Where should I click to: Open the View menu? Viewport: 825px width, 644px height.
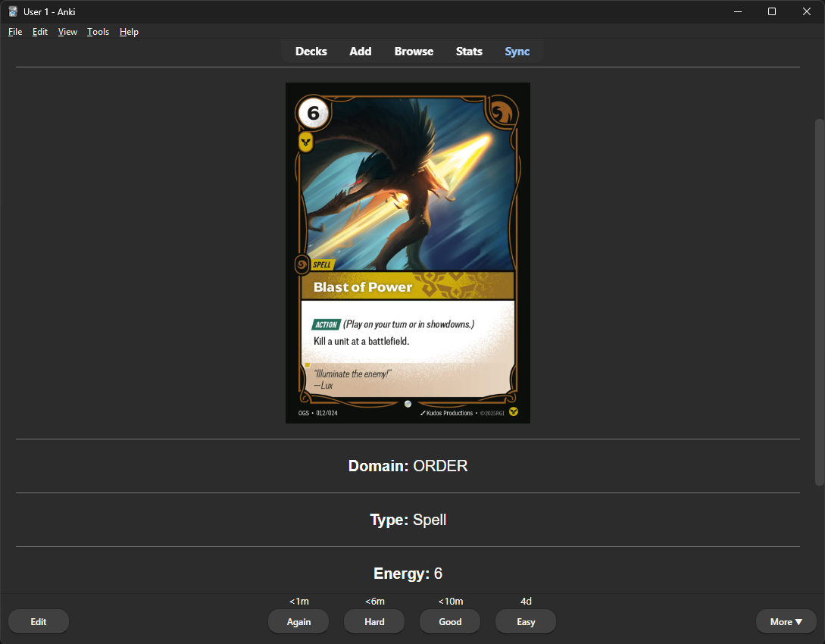(67, 32)
